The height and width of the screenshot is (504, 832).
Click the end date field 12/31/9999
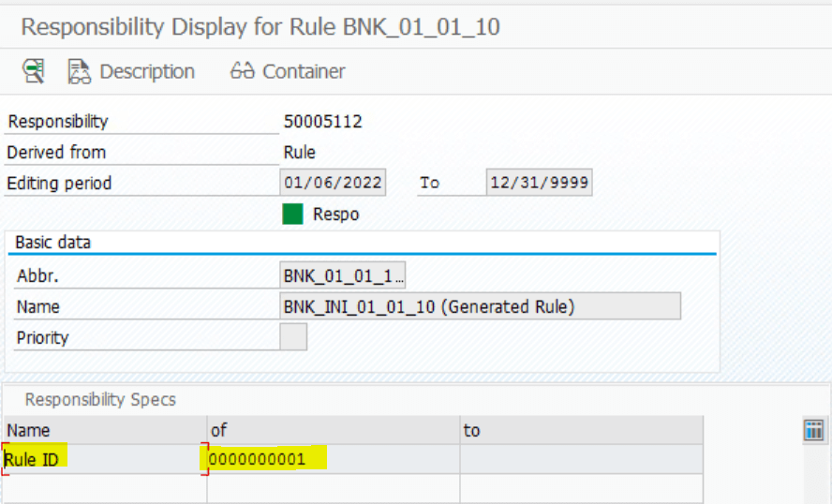coord(539,183)
